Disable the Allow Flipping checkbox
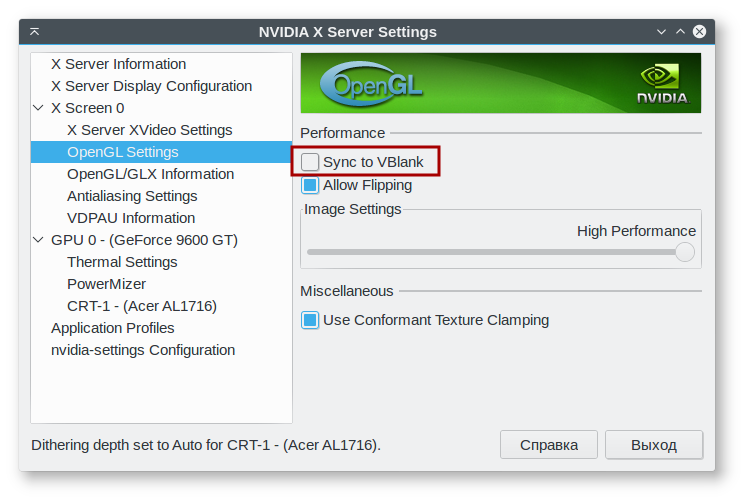 point(311,185)
